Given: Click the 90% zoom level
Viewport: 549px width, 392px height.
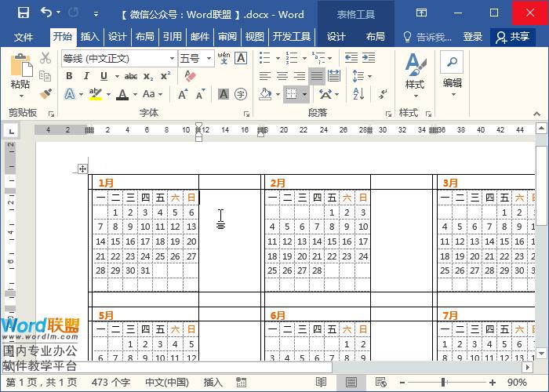Looking at the screenshot, I should pos(517,383).
